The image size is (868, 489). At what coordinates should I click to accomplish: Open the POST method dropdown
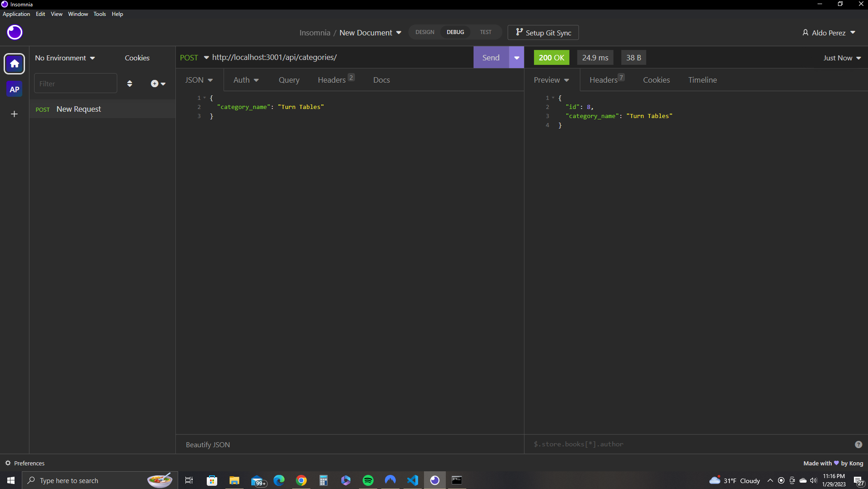[195, 57]
